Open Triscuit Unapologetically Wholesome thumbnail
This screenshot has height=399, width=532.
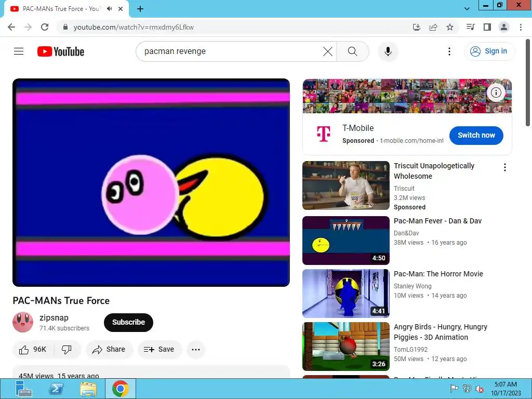coord(345,185)
